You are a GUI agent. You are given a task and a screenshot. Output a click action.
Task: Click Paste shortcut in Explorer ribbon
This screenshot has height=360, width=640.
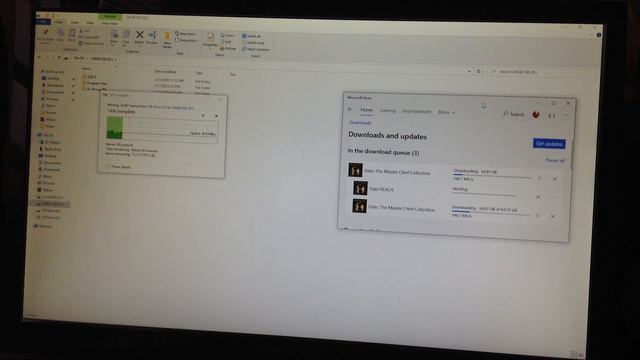91,43
